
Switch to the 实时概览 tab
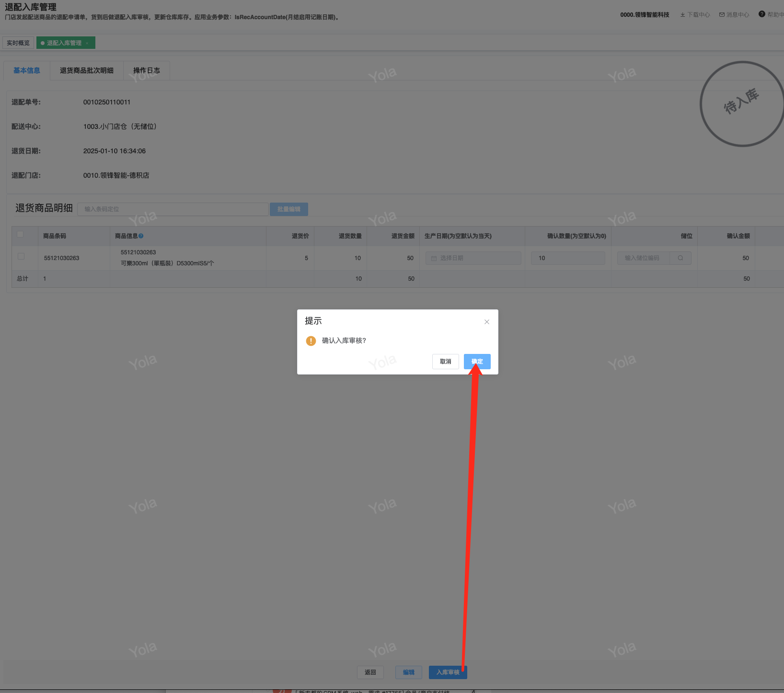[18, 43]
